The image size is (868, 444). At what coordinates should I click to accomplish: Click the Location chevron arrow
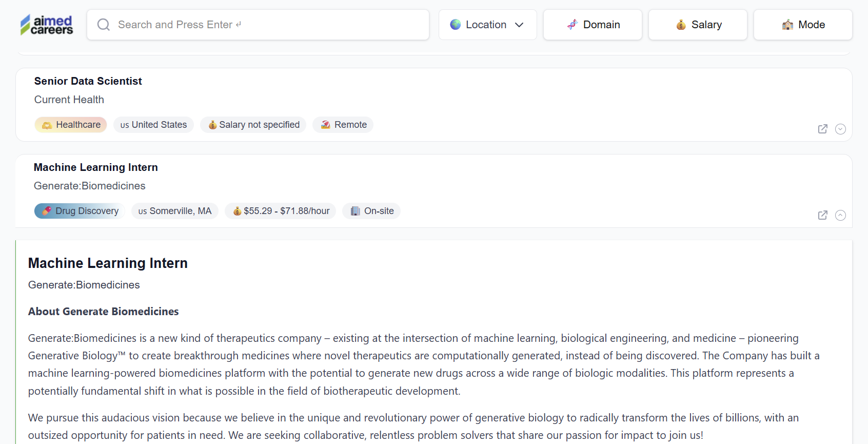tap(519, 25)
